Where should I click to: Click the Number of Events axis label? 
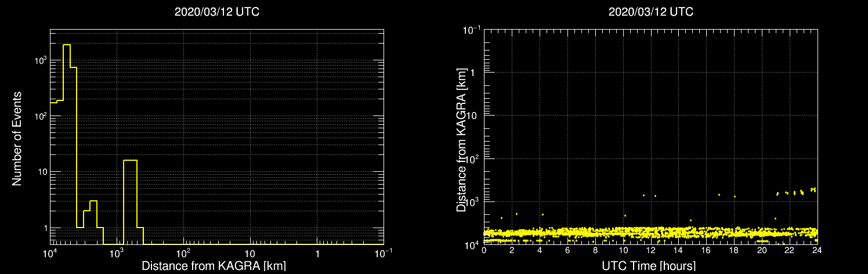tap(17, 138)
